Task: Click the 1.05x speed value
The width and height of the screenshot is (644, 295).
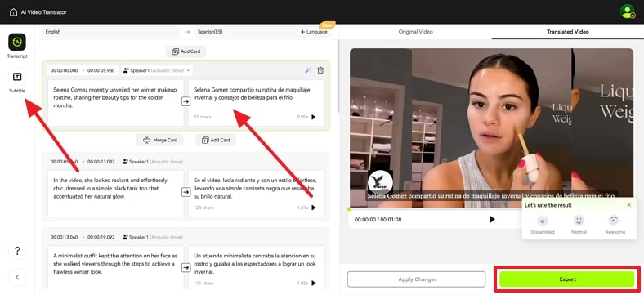Action: 302,283
